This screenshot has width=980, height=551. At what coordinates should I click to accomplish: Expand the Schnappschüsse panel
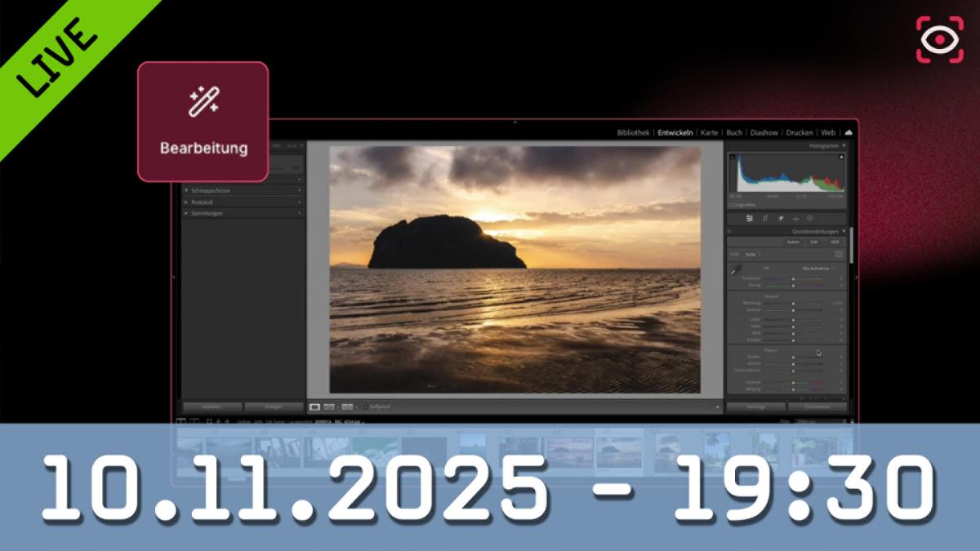tap(187, 190)
